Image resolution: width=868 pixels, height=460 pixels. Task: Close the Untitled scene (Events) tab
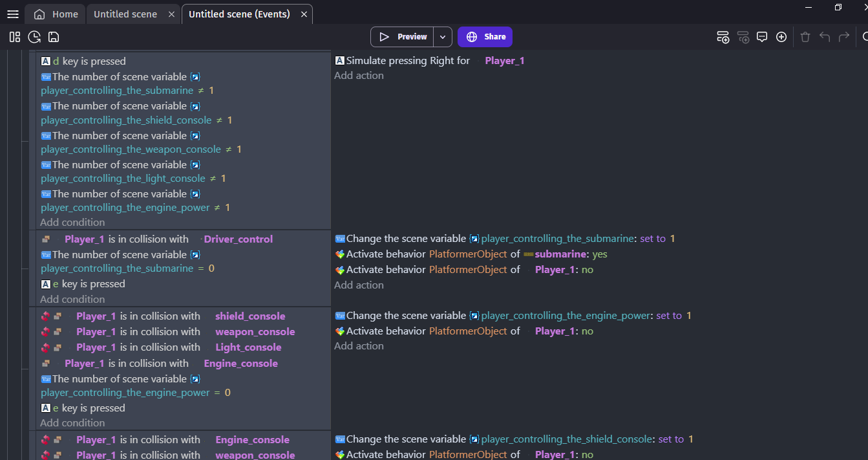[x=304, y=14]
